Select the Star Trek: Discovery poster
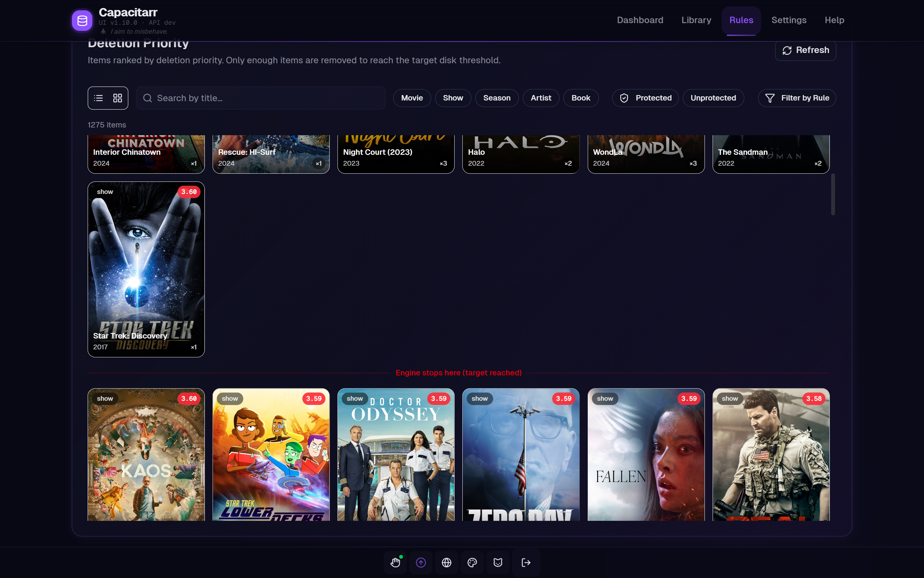924x578 pixels. click(146, 269)
